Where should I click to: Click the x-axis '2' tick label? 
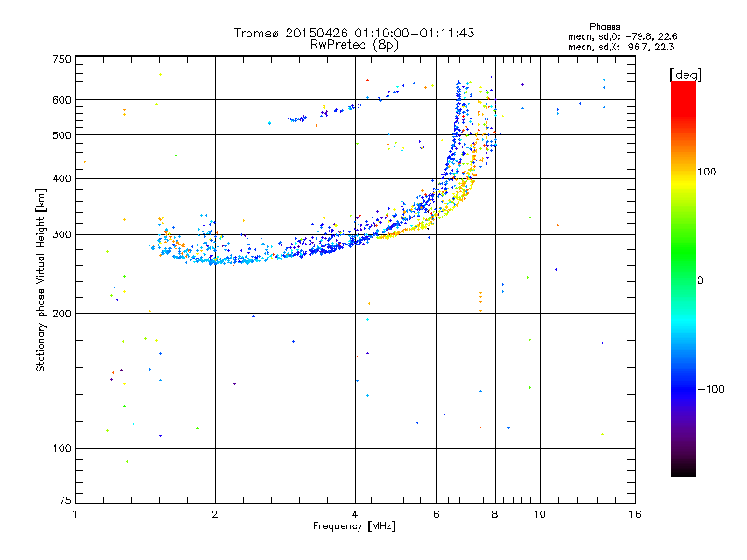[215, 514]
